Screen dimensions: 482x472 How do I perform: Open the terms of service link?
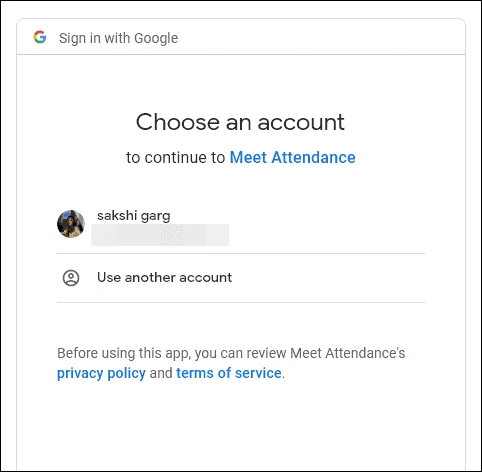coord(229,373)
